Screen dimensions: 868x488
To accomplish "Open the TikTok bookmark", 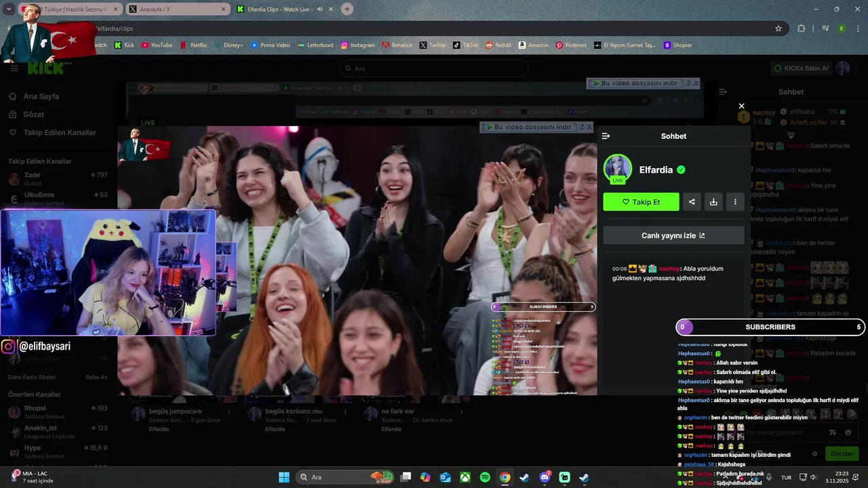I will click(466, 45).
